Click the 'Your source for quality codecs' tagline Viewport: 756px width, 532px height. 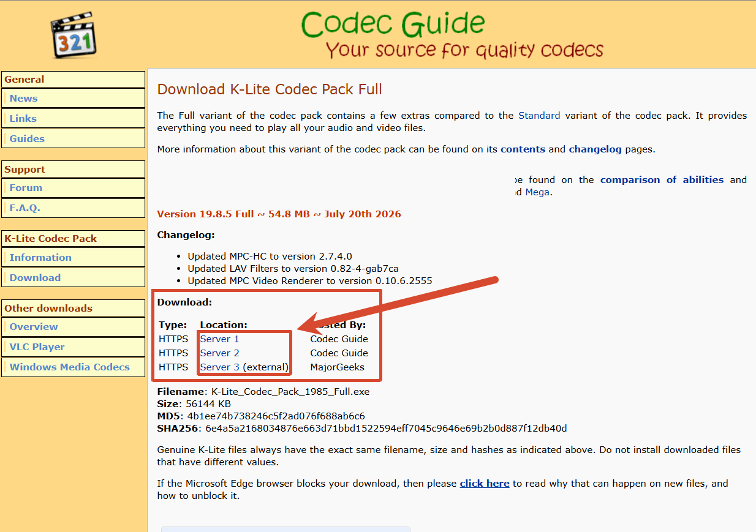[464, 49]
